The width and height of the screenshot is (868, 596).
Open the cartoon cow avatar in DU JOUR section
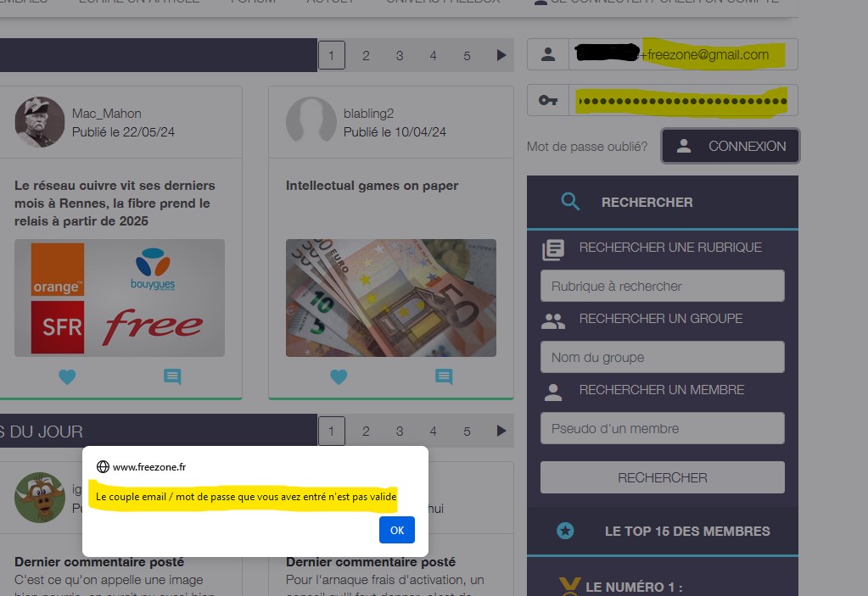(39, 497)
